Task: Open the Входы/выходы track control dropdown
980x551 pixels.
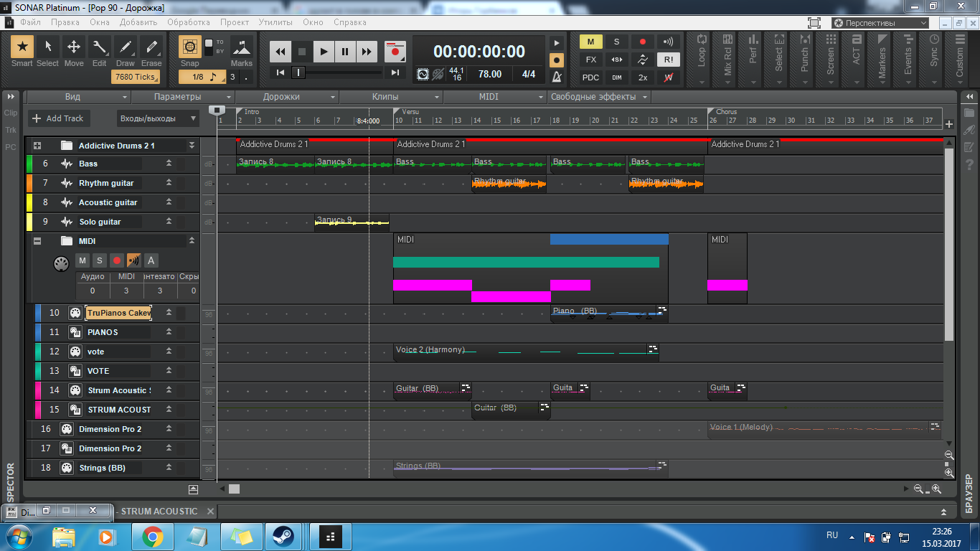Action: tap(158, 118)
